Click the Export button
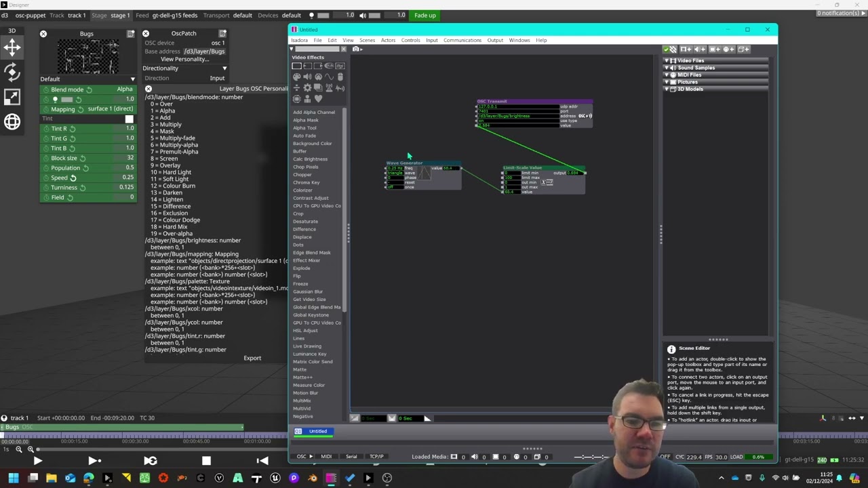Screen dimensions: 868x488 (x=252, y=358)
